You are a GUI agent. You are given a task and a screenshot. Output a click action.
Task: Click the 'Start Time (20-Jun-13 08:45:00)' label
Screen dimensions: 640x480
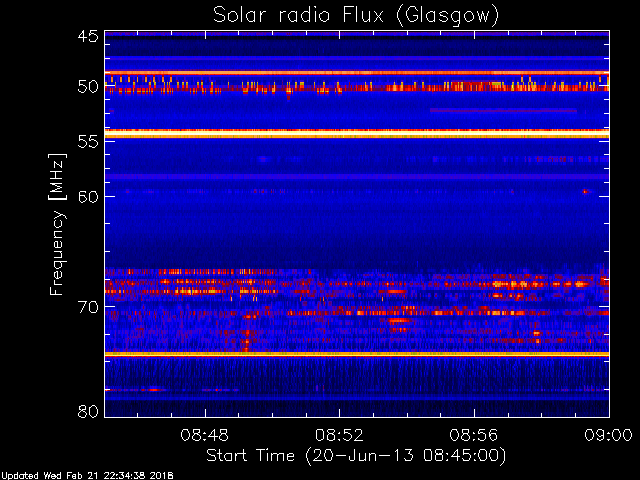tap(356, 456)
